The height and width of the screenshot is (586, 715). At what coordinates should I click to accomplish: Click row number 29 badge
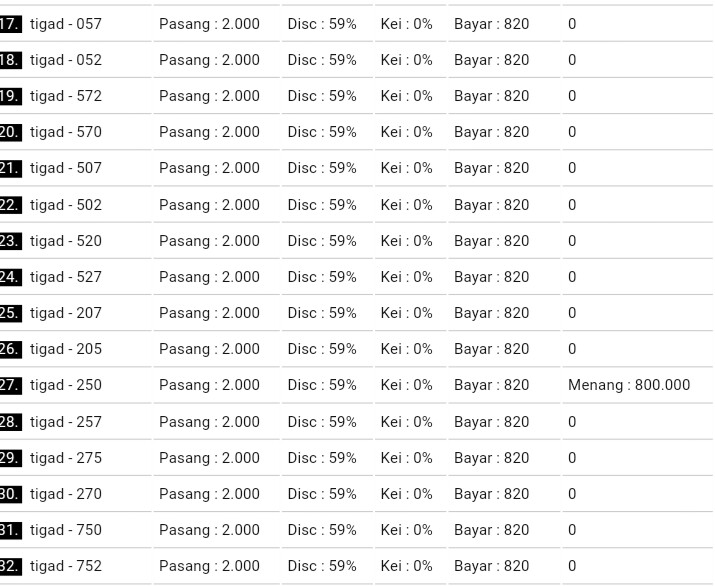point(10,458)
